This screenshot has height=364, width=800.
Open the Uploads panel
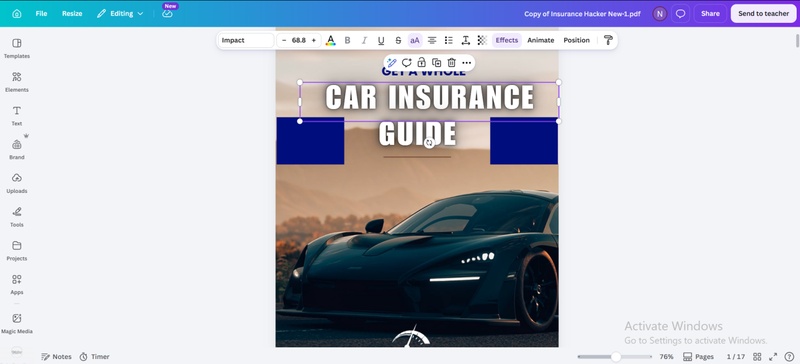tap(17, 183)
